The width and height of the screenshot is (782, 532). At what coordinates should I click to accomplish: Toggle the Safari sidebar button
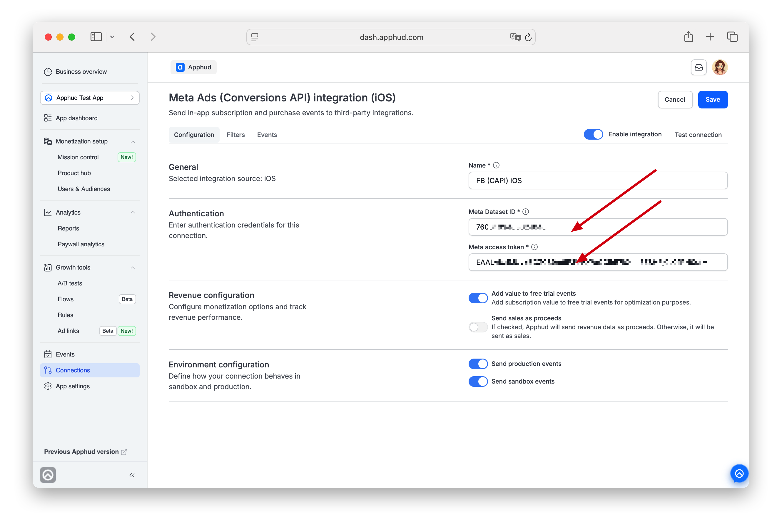(96, 37)
